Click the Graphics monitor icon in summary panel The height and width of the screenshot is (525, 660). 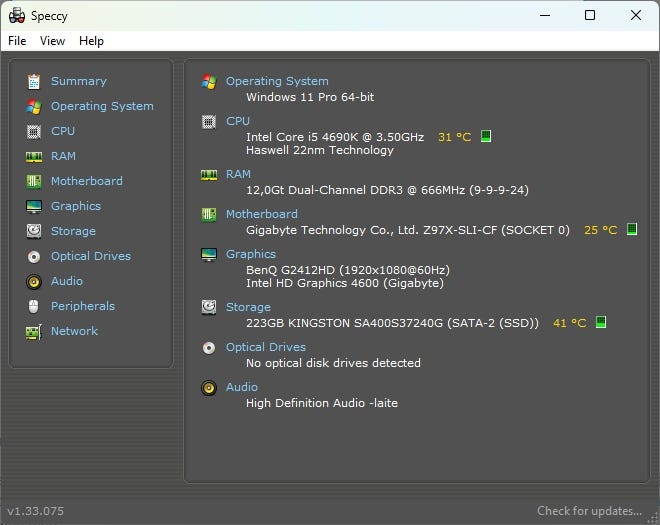209,255
